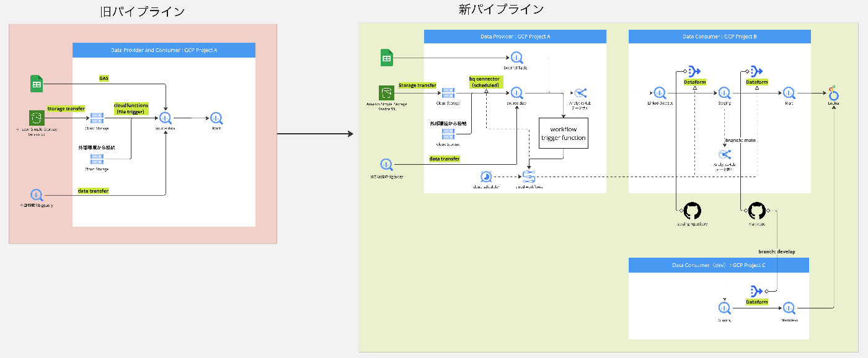Select the Google Sheets icon in the new pipeline
The image size is (868, 358).
(387, 59)
